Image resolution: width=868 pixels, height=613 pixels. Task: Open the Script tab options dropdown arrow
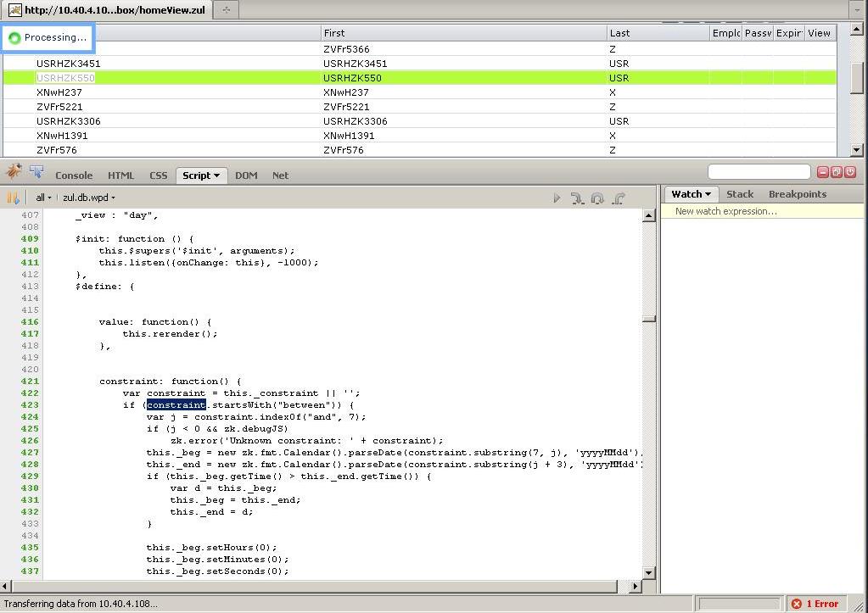216,176
